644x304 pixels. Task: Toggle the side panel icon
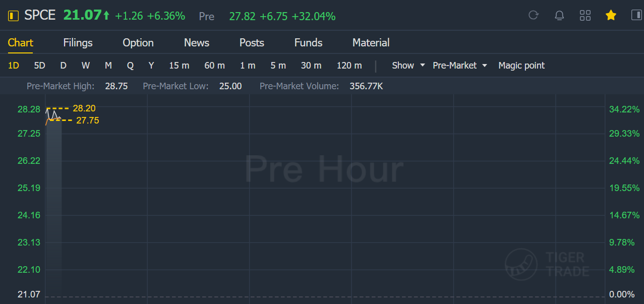pos(636,15)
